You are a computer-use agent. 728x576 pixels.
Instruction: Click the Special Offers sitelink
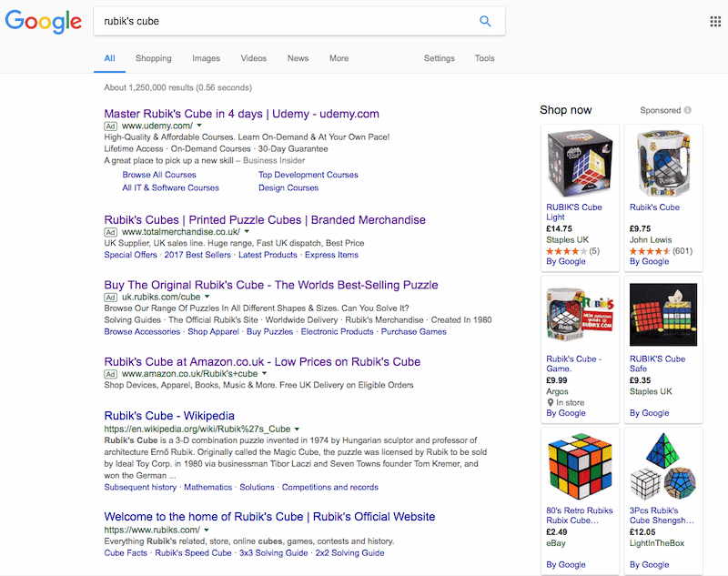pyautogui.click(x=130, y=255)
